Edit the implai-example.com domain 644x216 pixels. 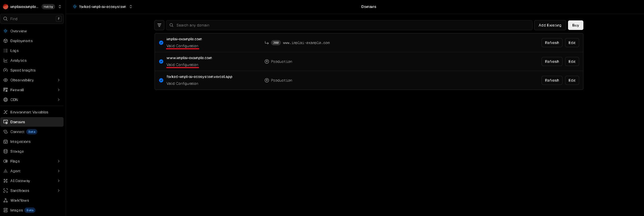[572, 43]
